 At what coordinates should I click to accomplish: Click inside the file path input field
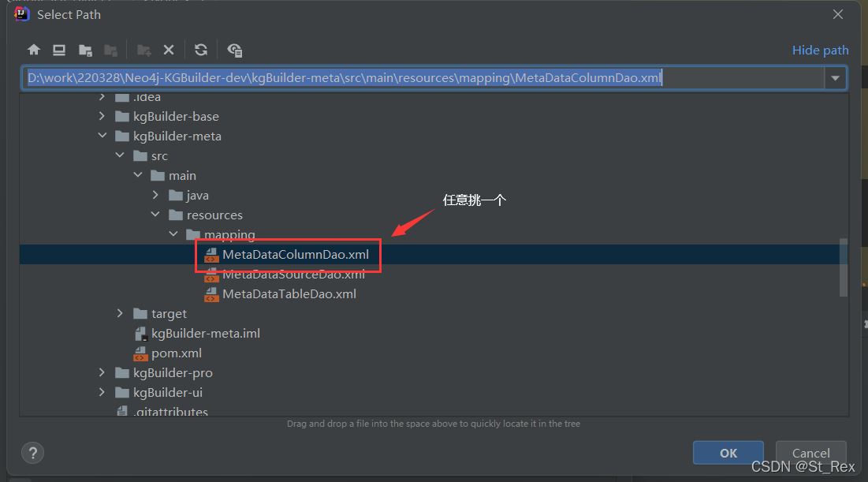pyautogui.click(x=394, y=77)
